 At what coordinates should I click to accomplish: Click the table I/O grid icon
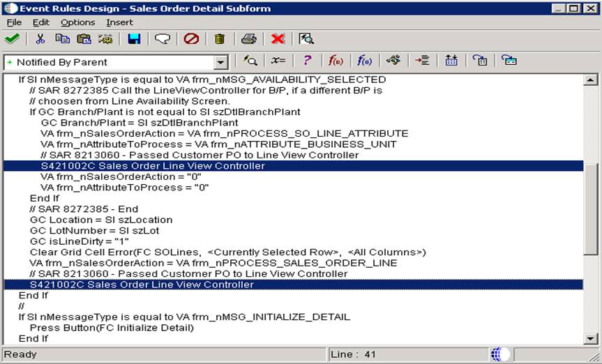pyautogui.click(x=451, y=60)
